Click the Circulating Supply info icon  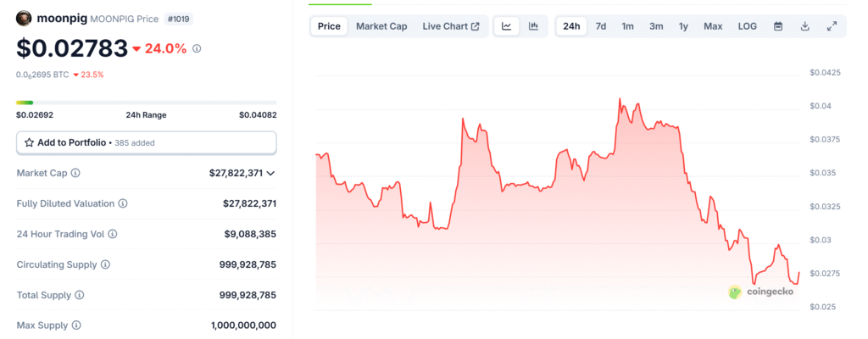tap(105, 264)
